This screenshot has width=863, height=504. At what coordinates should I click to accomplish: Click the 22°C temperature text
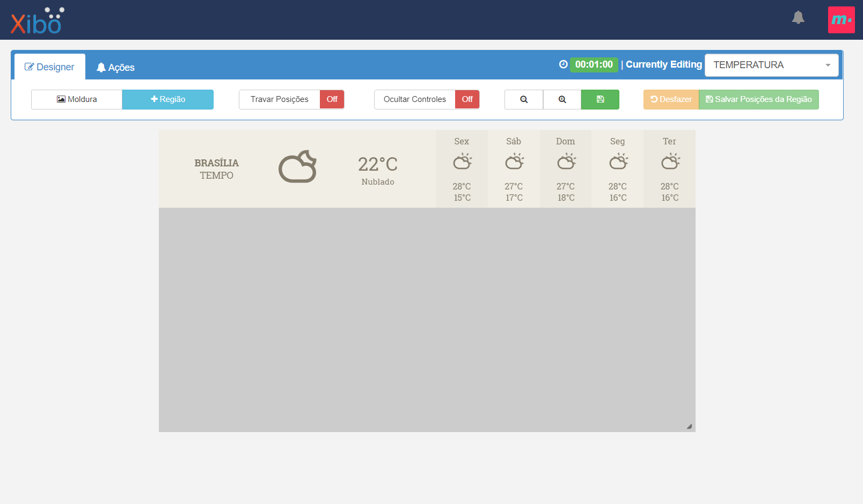378,164
